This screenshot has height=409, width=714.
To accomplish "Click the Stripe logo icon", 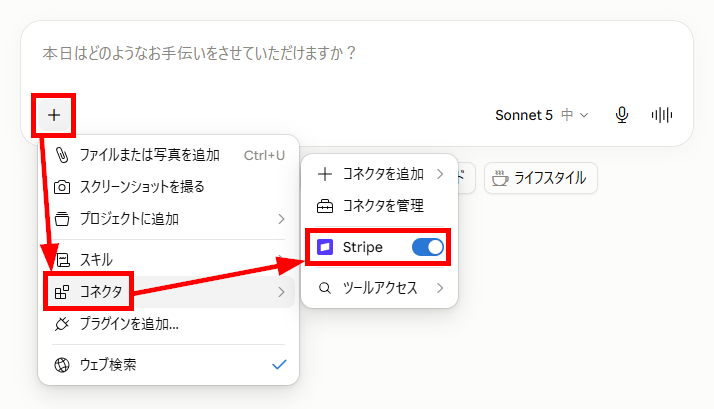I will [x=325, y=247].
